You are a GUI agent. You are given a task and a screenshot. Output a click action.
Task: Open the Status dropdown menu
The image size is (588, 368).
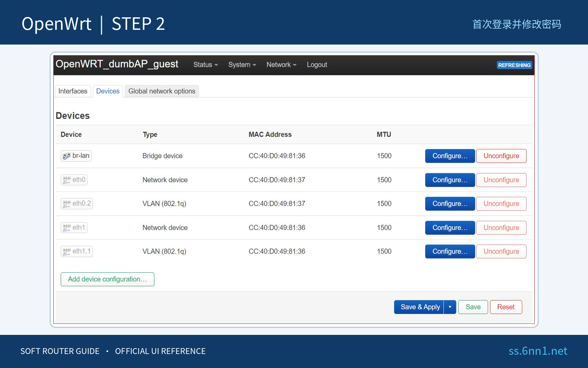point(206,65)
